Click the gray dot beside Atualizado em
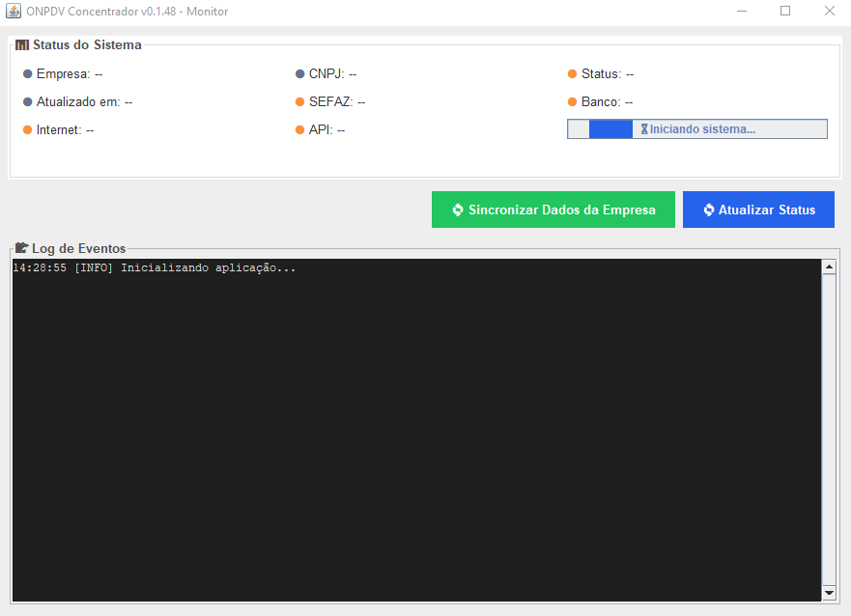This screenshot has width=851, height=616. (28, 102)
